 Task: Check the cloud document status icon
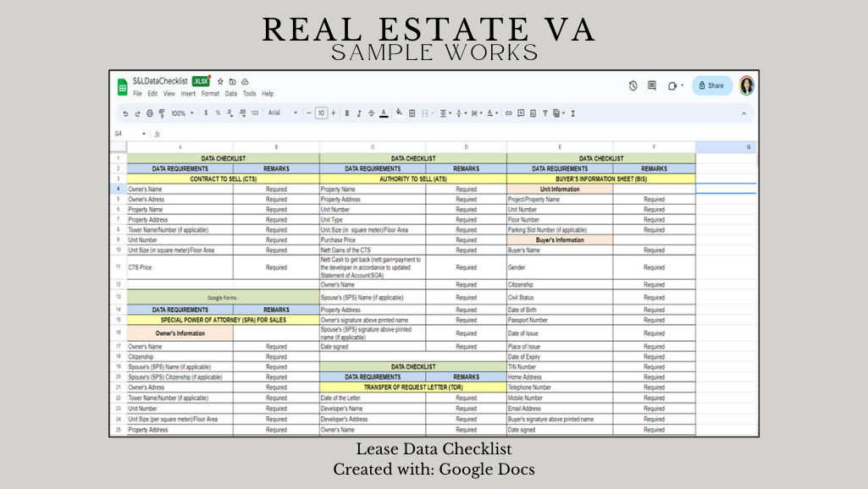(x=245, y=81)
